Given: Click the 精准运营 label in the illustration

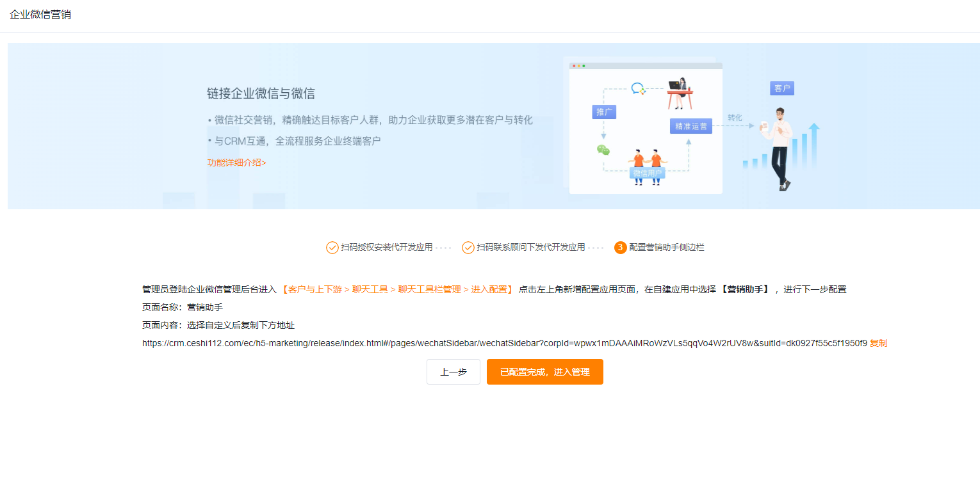Looking at the screenshot, I should coord(691,126).
